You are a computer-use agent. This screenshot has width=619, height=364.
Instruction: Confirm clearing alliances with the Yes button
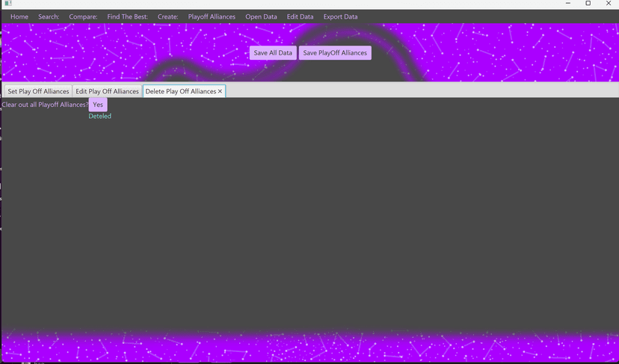[98, 105]
